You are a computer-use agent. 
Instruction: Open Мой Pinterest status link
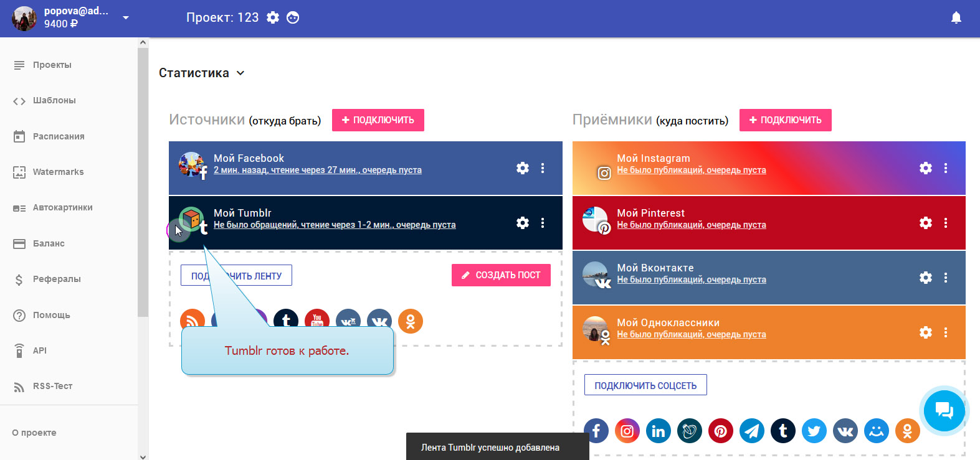pos(692,225)
